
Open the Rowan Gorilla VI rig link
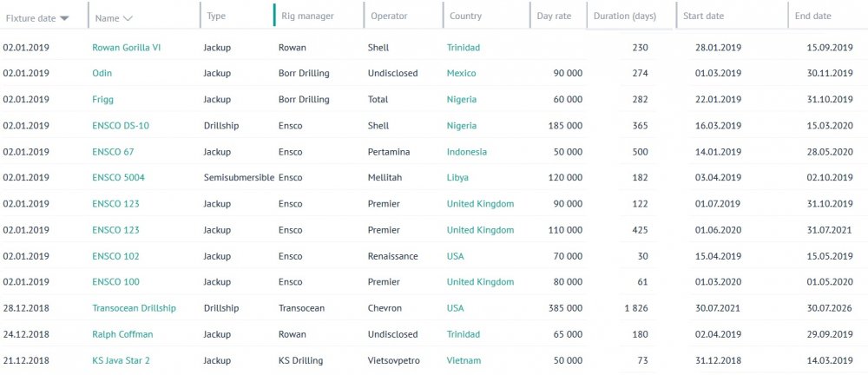pyautogui.click(x=126, y=48)
